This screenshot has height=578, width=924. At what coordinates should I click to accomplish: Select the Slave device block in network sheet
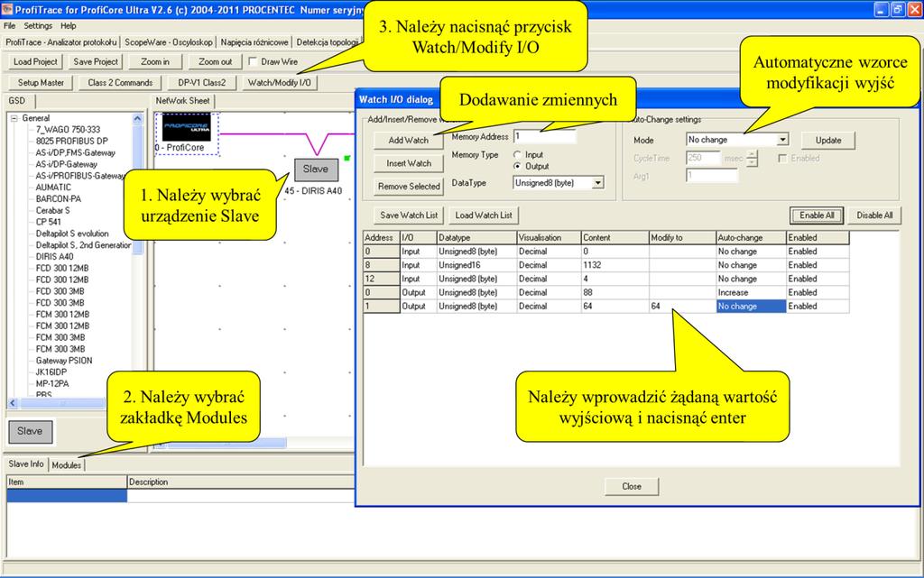[x=316, y=169]
